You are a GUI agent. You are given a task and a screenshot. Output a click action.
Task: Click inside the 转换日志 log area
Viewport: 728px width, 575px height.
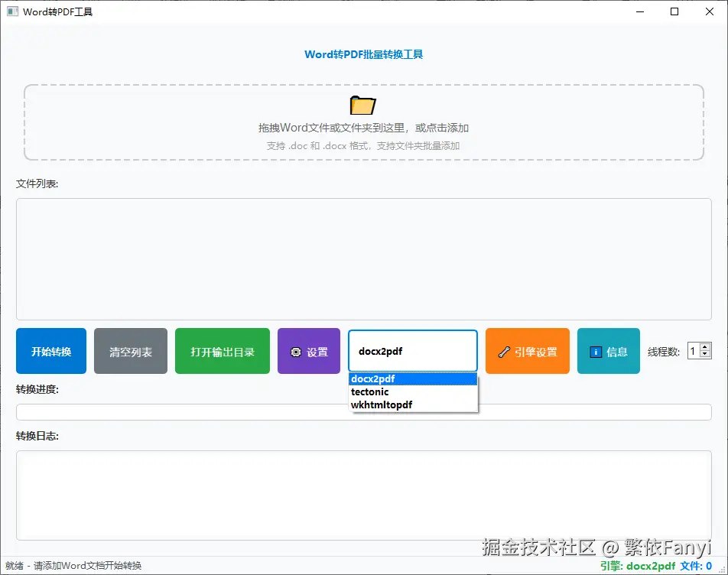pos(364,493)
